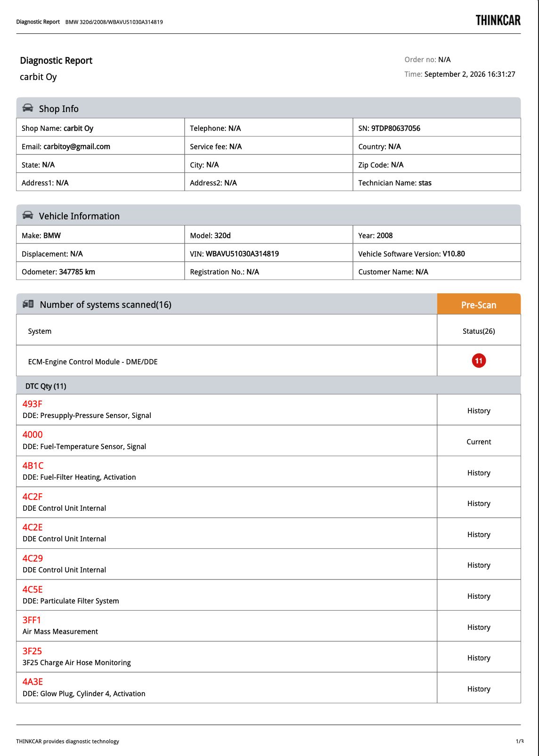This screenshot has width=539, height=756.
Task: Click the scan icon beside Number of systems scanned
Action: click(x=28, y=304)
